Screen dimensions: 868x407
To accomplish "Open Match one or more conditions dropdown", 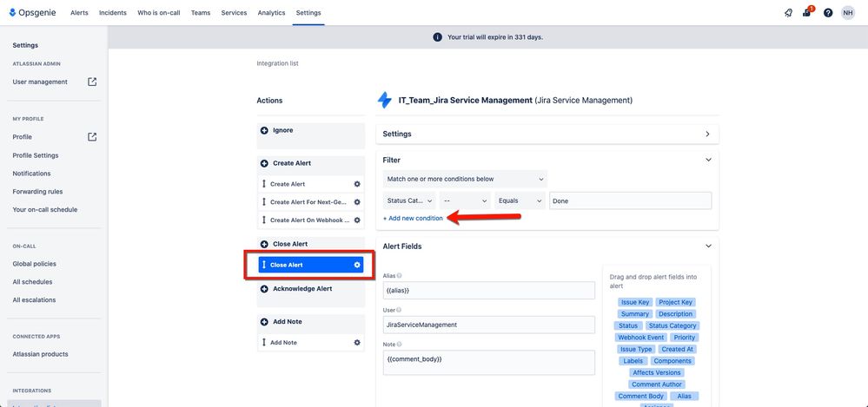I will click(x=465, y=179).
